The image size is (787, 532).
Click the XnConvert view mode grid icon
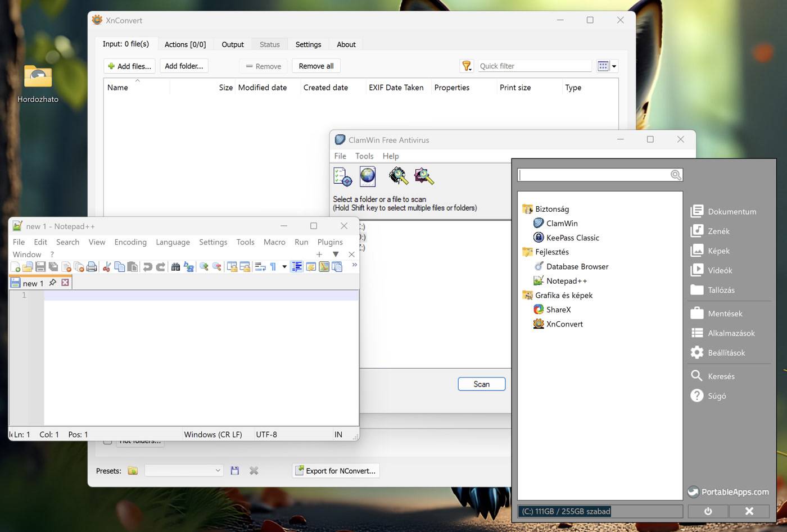click(603, 66)
